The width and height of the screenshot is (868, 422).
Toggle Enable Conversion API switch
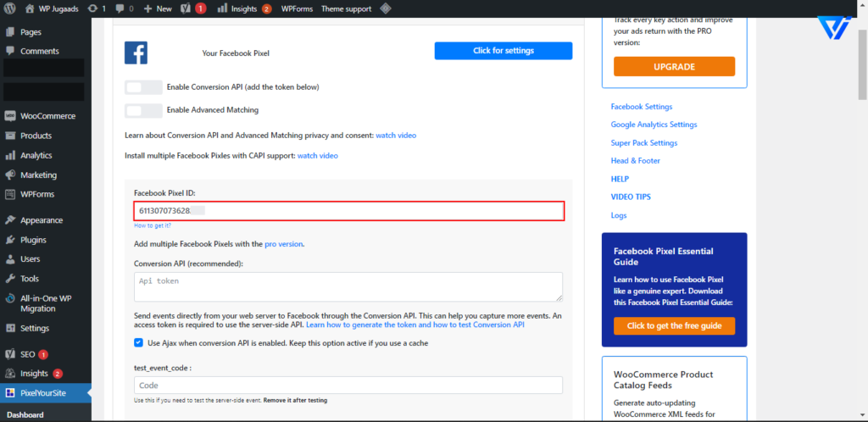(143, 87)
